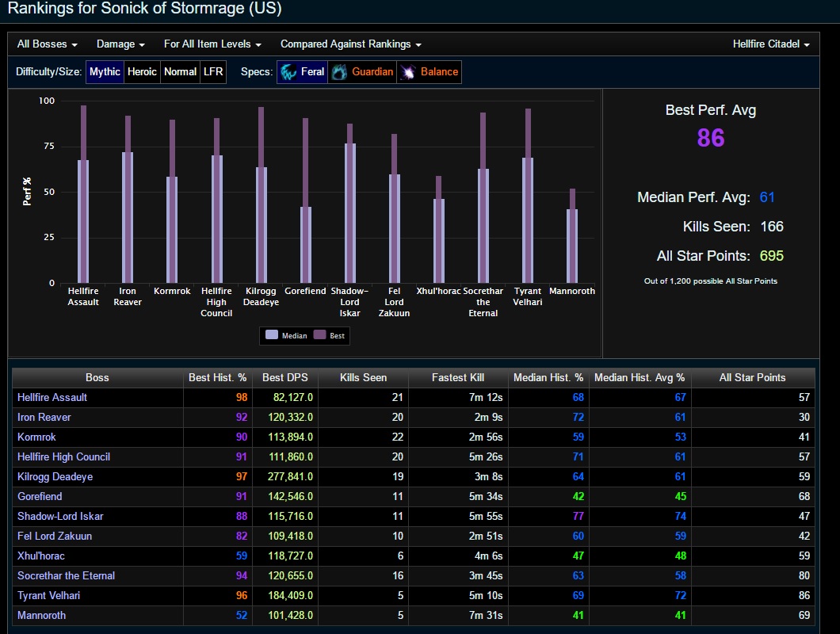Viewport: 840px width, 634px height.
Task: Select the Normal difficulty
Action: (x=180, y=72)
